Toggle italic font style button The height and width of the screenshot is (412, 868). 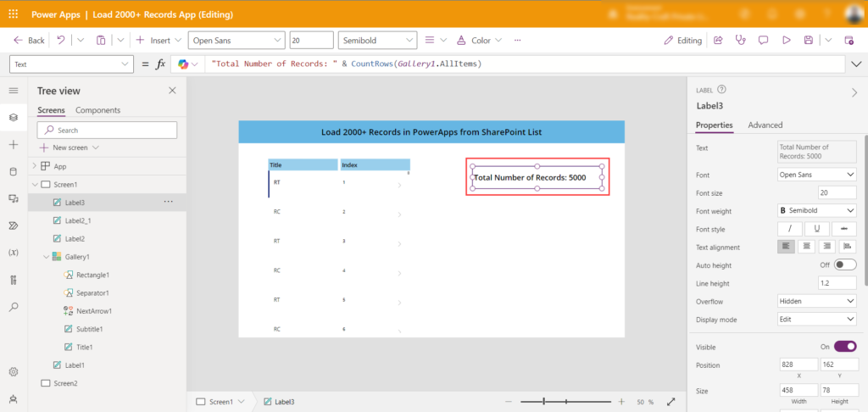tap(790, 229)
